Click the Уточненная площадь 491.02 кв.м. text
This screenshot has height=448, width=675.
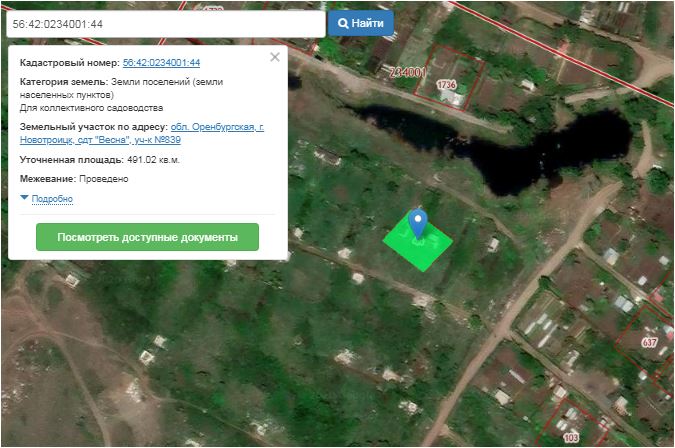[99, 160]
